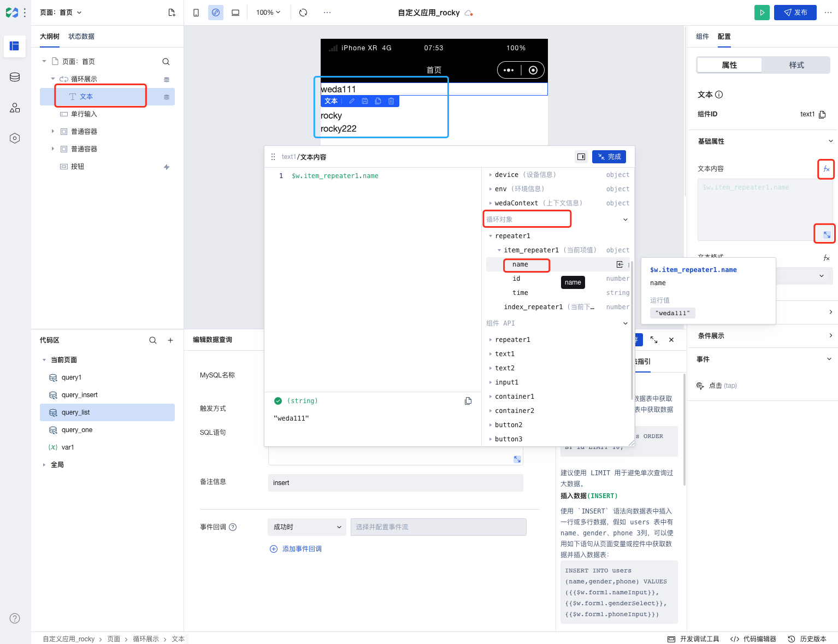
Task: Collapse the 循环展示 tree node
Action: pyautogui.click(x=53, y=79)
